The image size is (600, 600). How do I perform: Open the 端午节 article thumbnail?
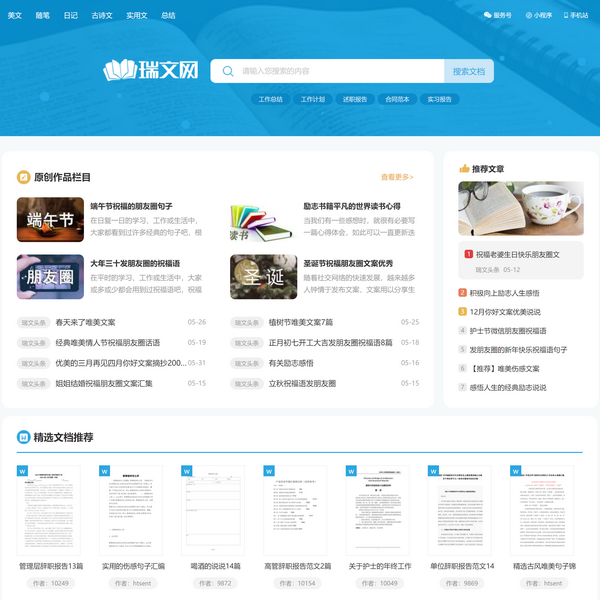click(x=50, y=220)
